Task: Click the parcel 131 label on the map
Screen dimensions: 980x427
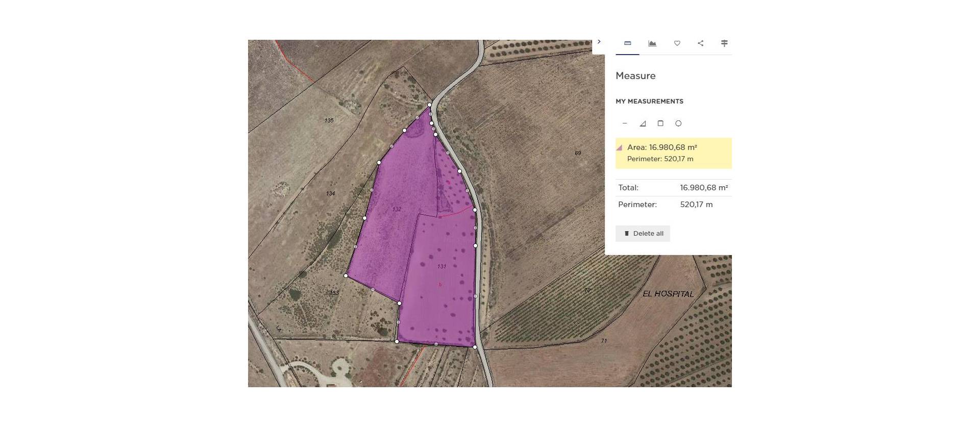Action: pos(442,266)
